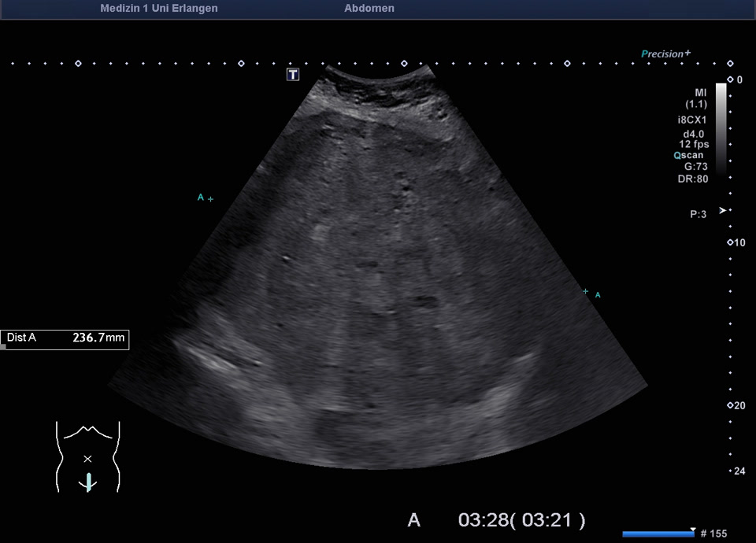The width and height of the screenshot is (756, 543).
Task: Click the diamond marker at depth 0
Action: tap(729, 79)
